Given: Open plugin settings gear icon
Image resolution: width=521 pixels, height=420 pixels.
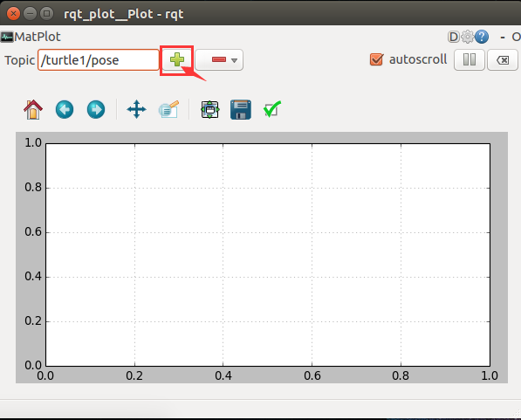Looking at the screenshot, I should [468, 37].
